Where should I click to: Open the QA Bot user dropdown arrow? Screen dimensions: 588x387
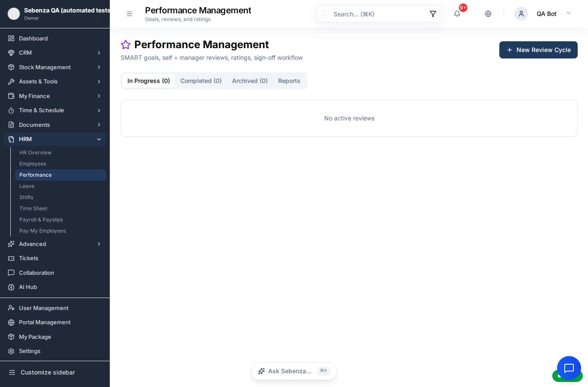569,13
